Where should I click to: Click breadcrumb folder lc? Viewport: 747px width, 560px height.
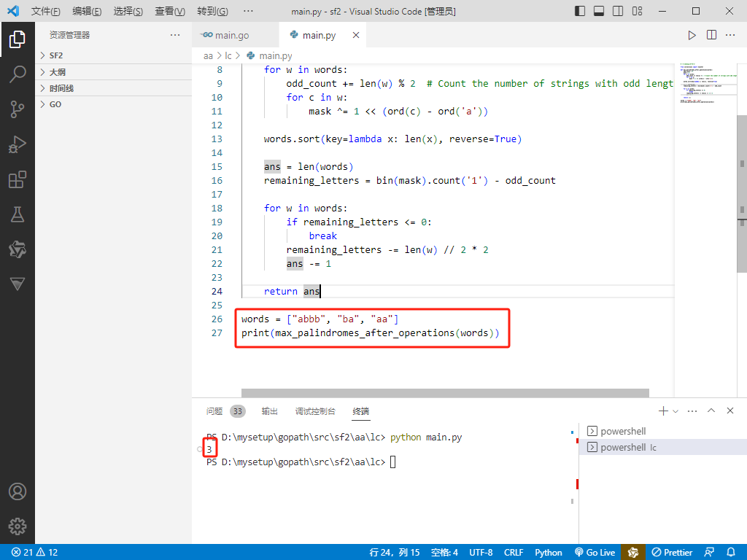228,56
